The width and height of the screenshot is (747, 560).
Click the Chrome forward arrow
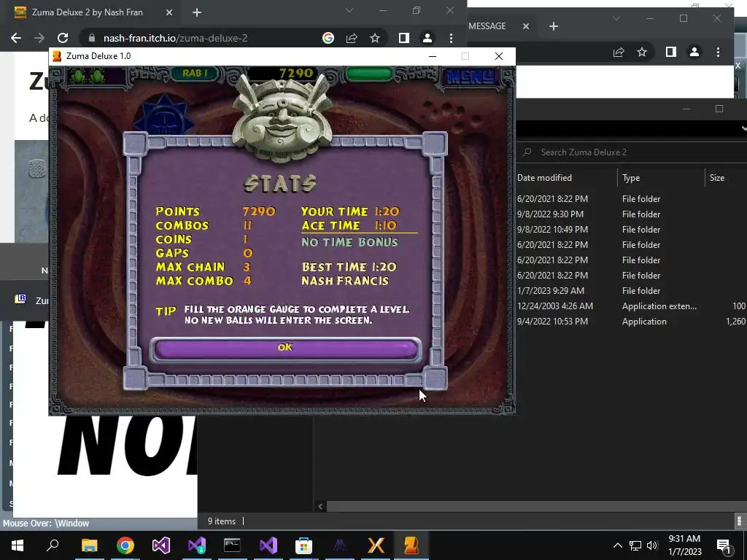(39, 38)
